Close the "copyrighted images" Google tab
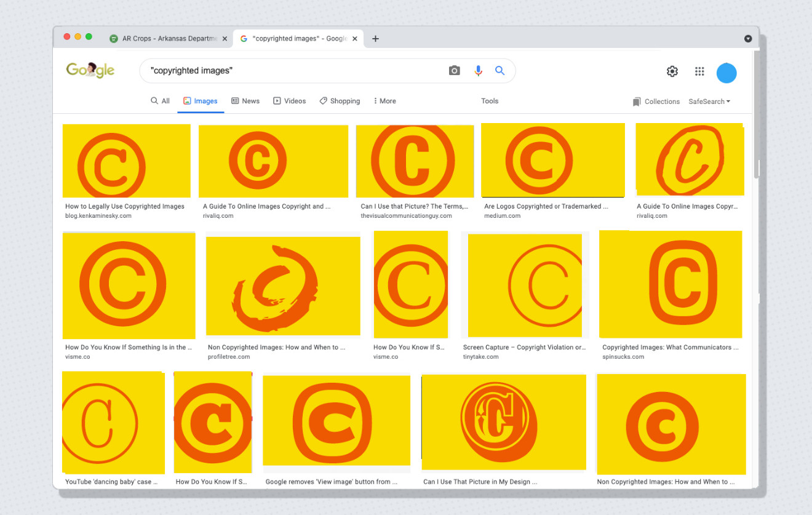Viewport: 812px width, 515px height. (355, 38)
